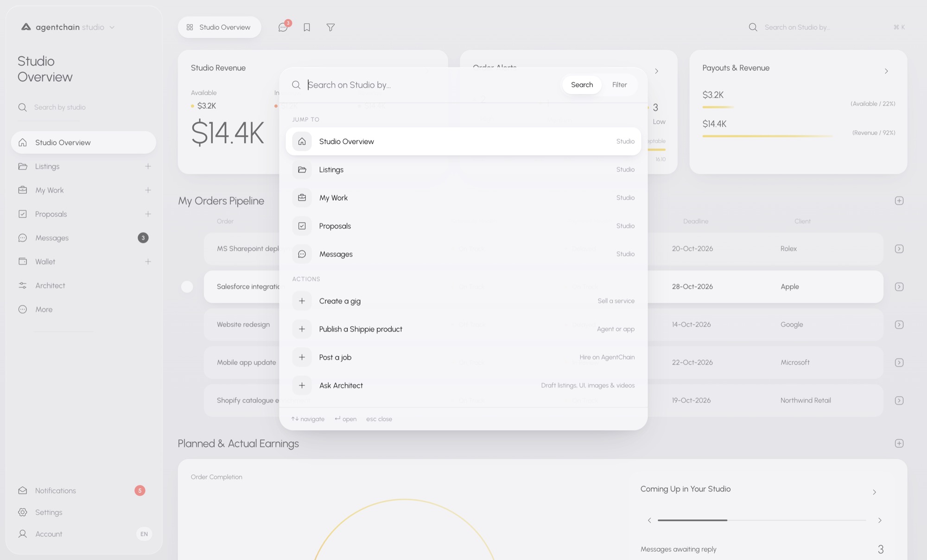Open Notifications in the sidebar
This screenshot has width=927, height=560.
pyautogui.click(x=83, y=490)
